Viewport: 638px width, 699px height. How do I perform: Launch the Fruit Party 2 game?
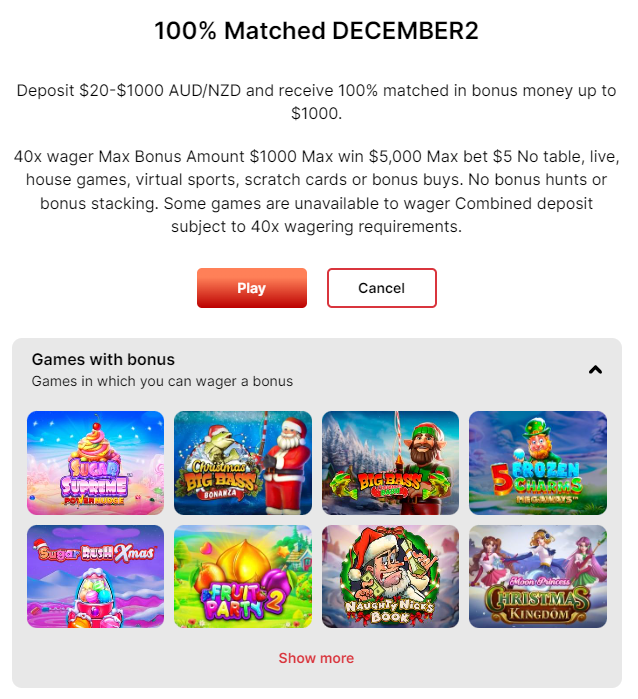click(x=243, y=576)
